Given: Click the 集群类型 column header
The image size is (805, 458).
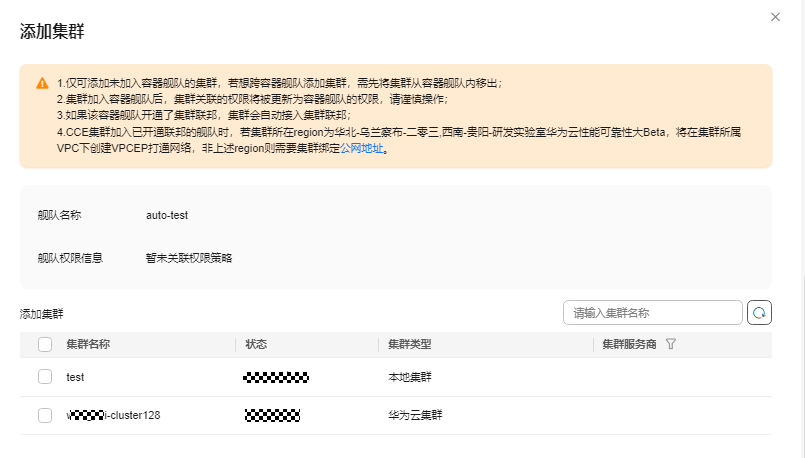Looking at the screenshot, I should click(x=410, y=344).
